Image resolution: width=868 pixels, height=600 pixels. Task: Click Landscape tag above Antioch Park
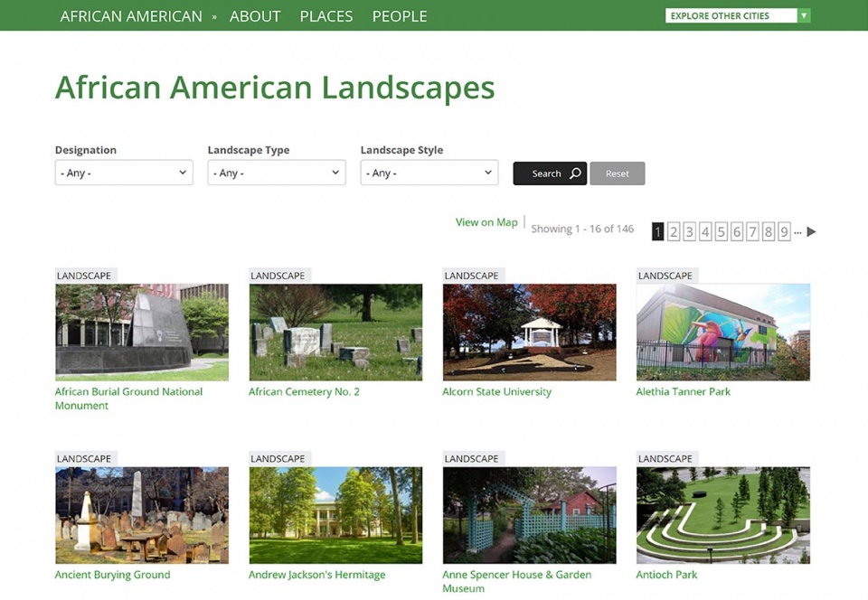point(665,458)
